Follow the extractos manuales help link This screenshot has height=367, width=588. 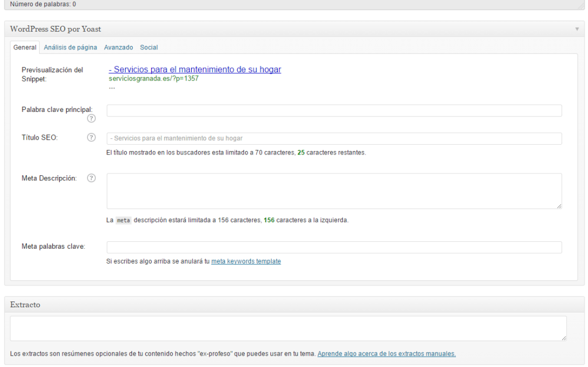[x=386, y=354]
